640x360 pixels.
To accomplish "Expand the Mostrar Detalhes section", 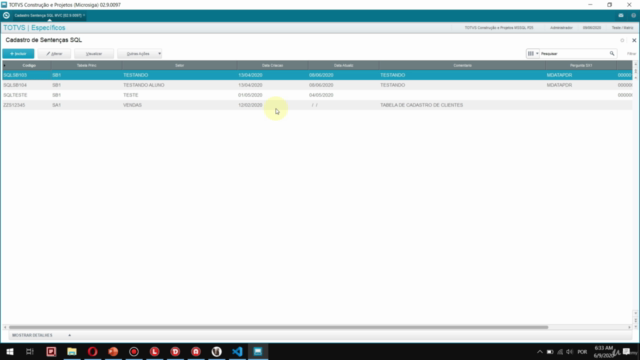I will click(41, 335).
